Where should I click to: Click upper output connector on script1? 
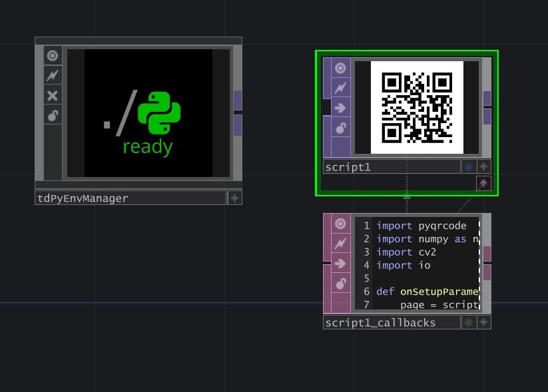[x=487, y=98]
